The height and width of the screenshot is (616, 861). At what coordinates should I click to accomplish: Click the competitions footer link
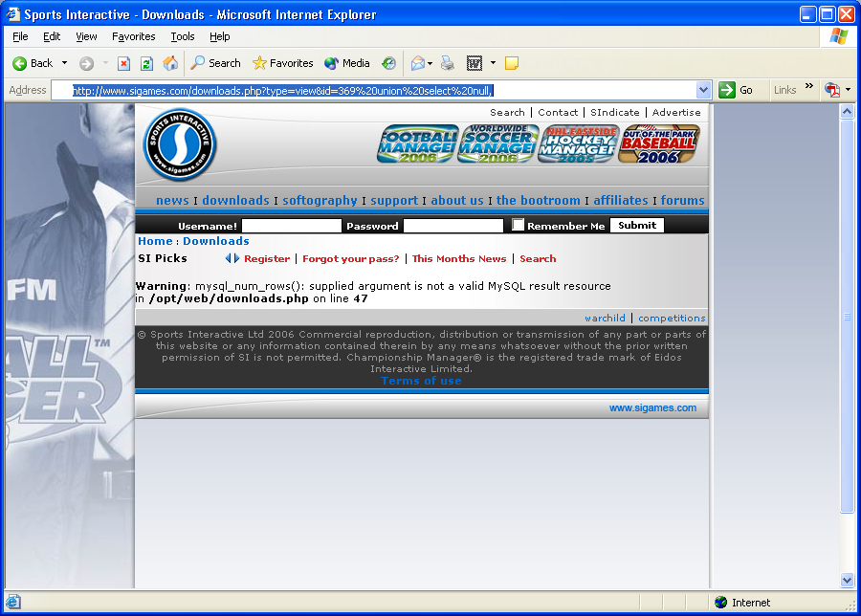pyautogui.click(x=672, y=318)
